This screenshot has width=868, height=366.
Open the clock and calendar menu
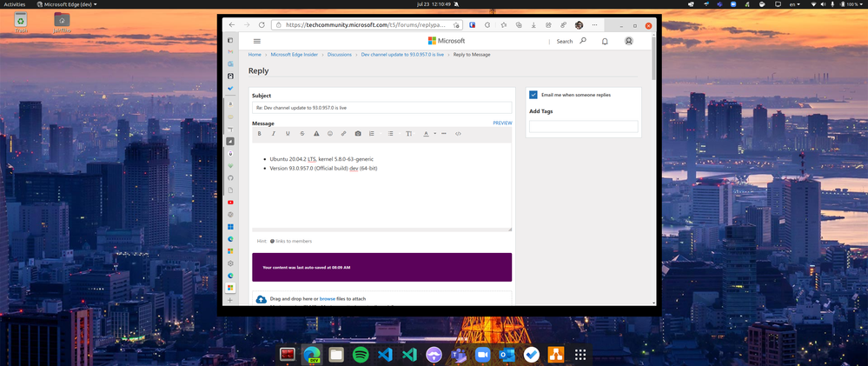[434, 3]
